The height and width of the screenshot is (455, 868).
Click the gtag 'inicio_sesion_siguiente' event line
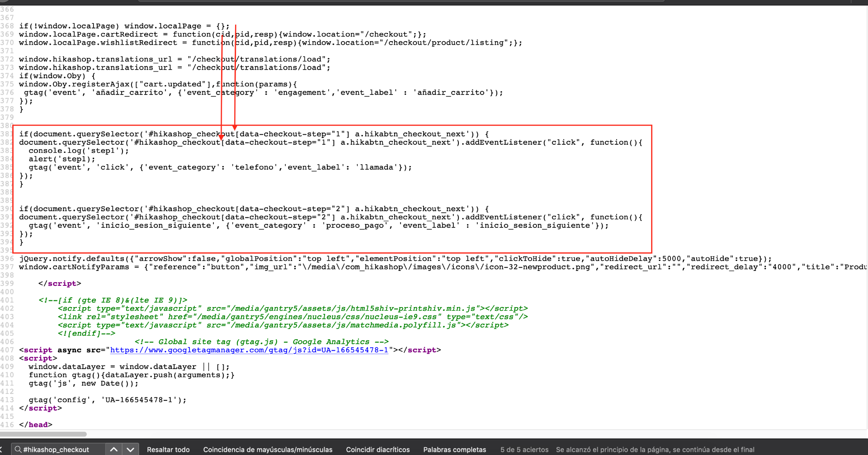[x=319, y=225]
